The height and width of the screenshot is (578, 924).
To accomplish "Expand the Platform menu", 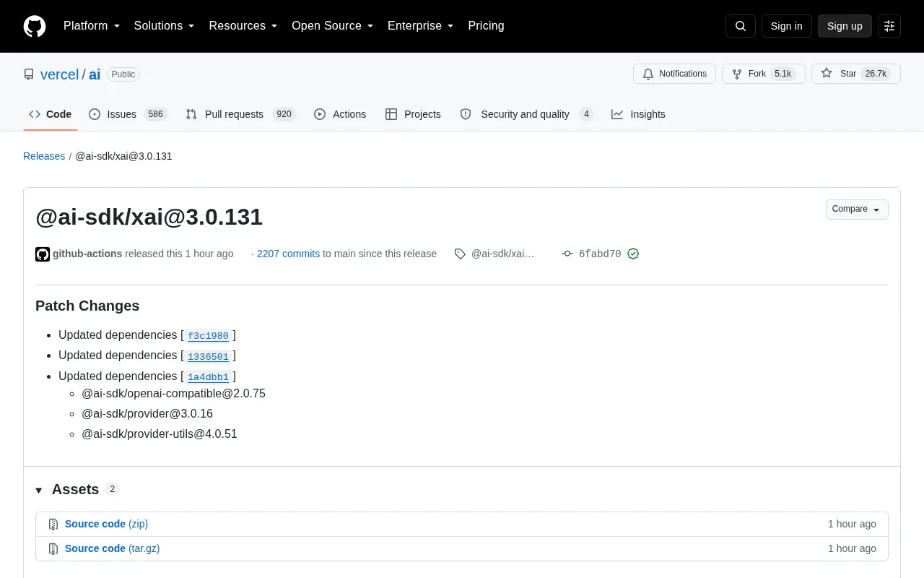I will (92, 26).
